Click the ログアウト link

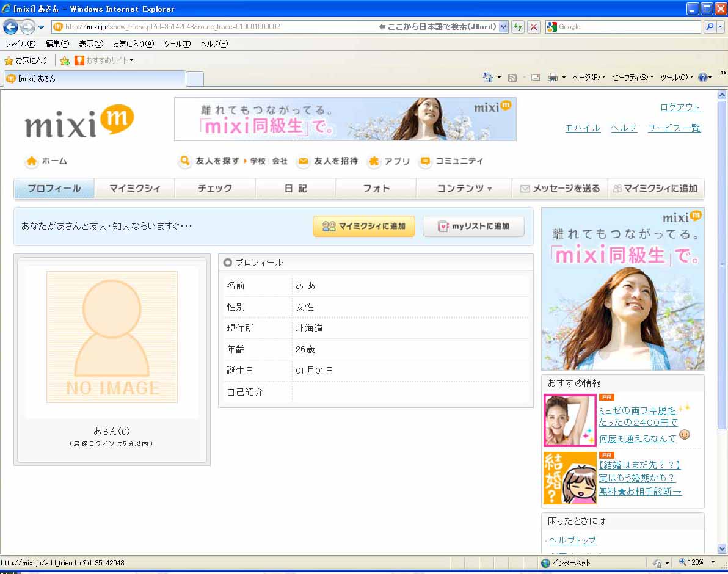point(680,107)
